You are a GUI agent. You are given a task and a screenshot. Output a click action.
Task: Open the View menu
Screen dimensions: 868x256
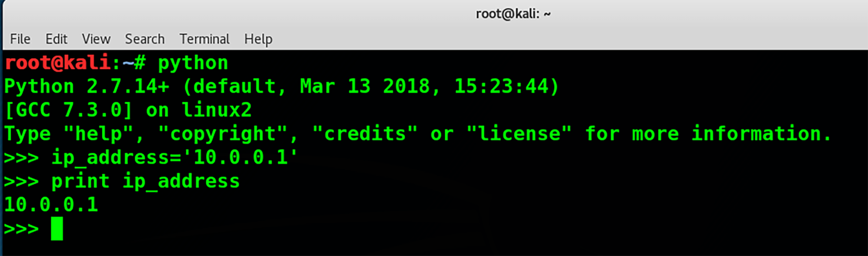(x=96, y=39)
